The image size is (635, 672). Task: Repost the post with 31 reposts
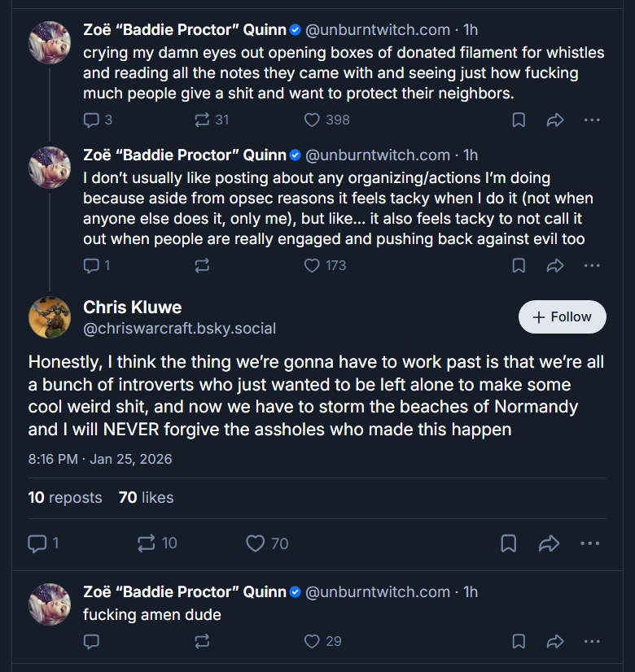click(212, 120)
